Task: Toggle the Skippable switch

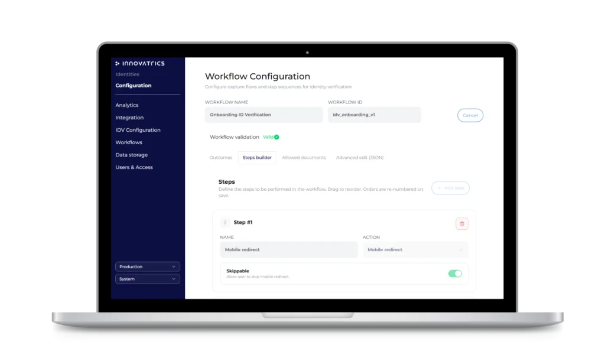Action: click(x=455, y=273)
